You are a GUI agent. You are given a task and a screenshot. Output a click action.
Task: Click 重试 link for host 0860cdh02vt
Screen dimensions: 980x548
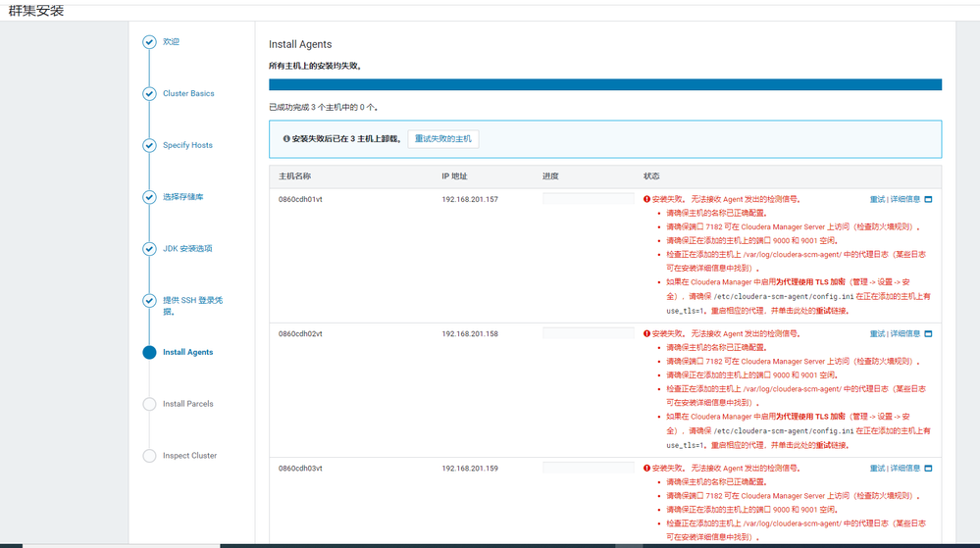pyautogui.click(x=877, y=333)
